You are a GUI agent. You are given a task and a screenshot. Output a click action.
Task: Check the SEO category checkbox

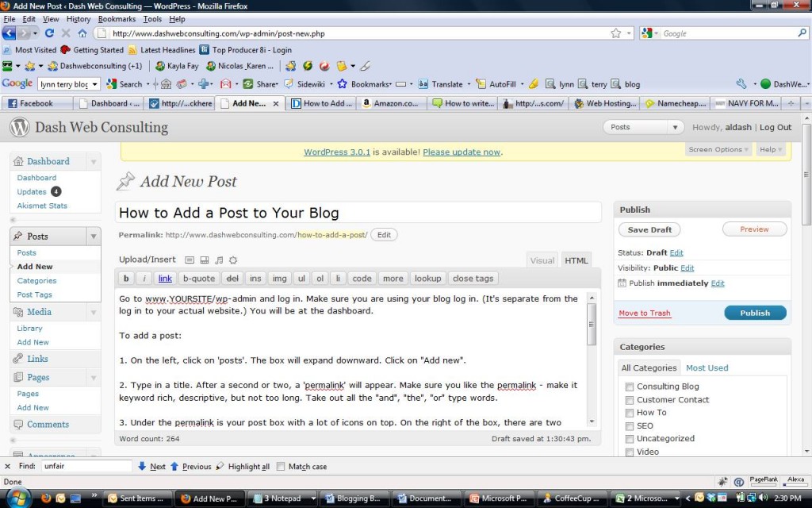pos(630,425)
